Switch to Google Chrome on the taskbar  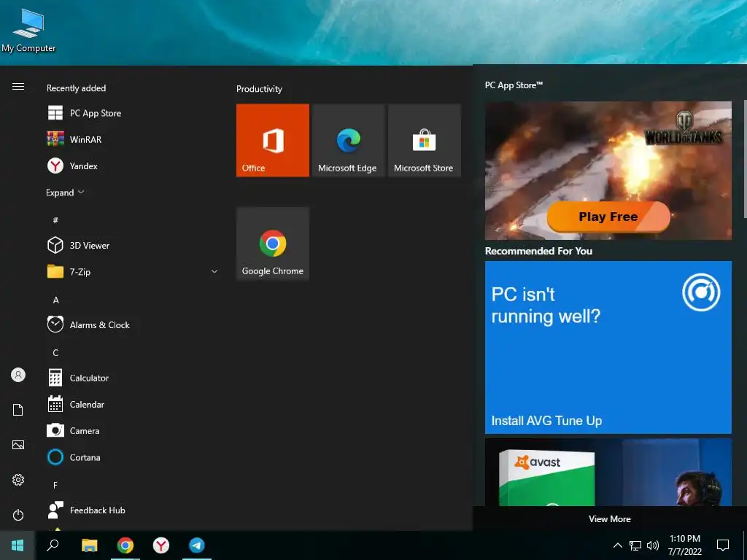[125, 545]
